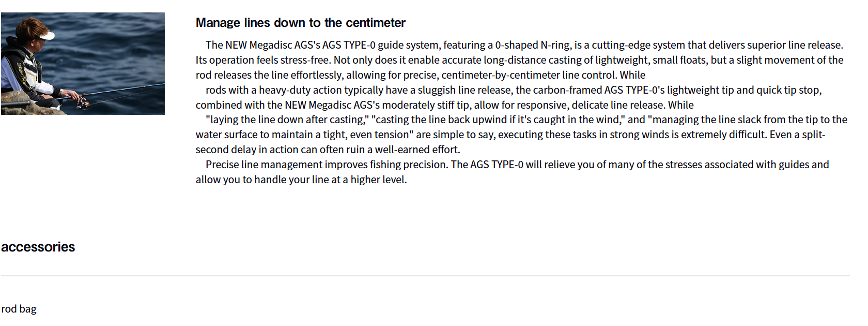Click the line starting "combined with the NEW Megadisc"

coord(444,105)
